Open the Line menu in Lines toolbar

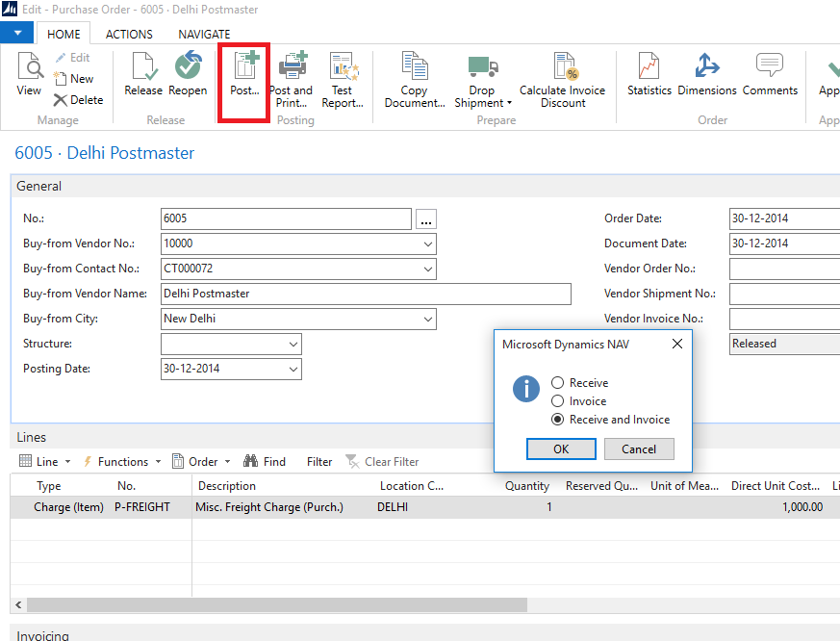pos(45,461)
